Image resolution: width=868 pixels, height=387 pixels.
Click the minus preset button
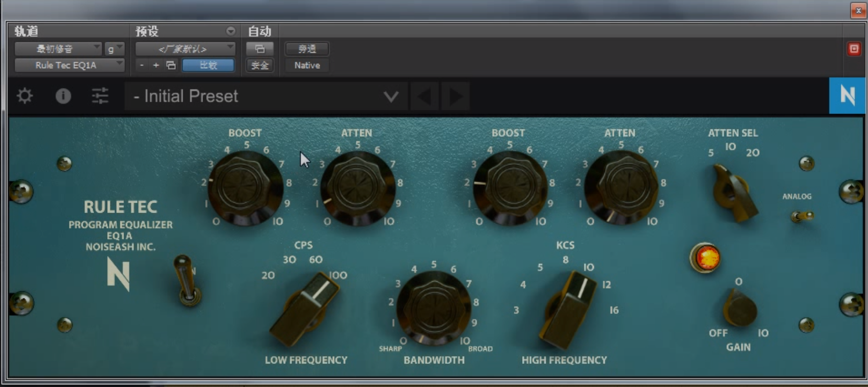pyautogui.click(x=142, y=65)
